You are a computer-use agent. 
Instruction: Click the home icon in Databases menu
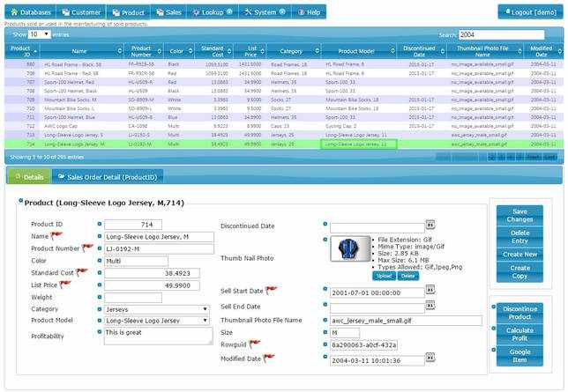point(14,12)
